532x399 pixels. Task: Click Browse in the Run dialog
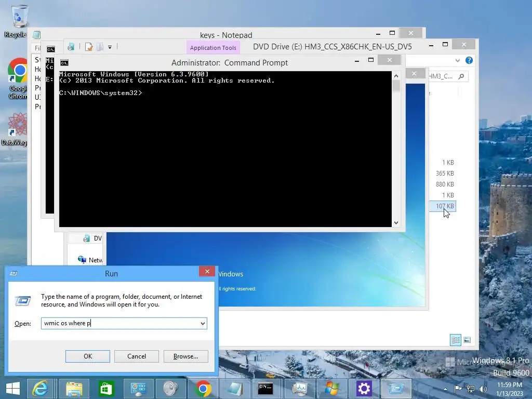[185, 356]
